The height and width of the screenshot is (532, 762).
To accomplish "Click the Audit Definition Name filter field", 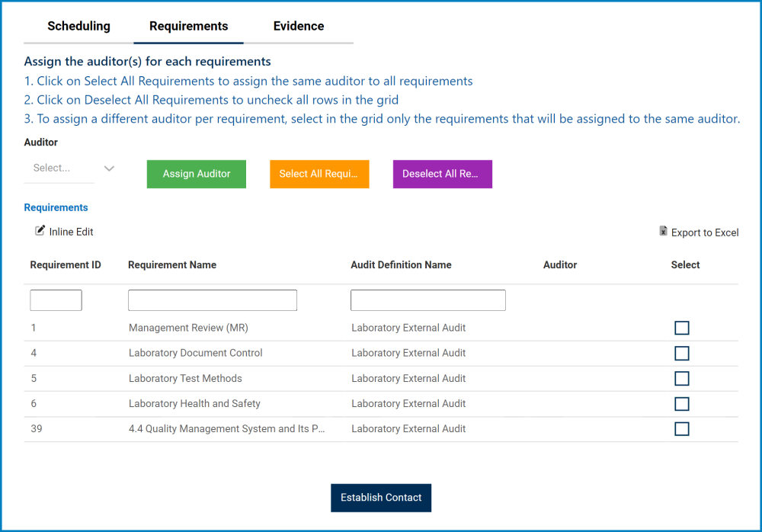I will (x=427, y=300).
